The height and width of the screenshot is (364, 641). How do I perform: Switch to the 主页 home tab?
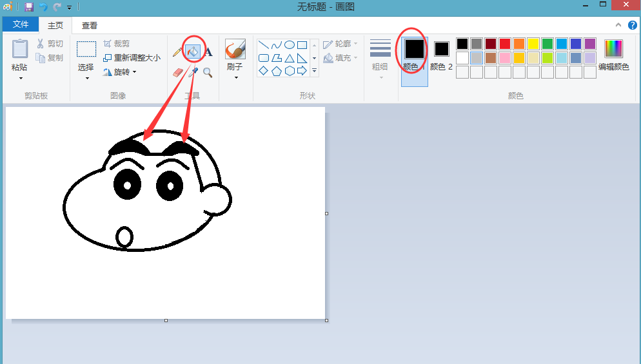[55, 25]
